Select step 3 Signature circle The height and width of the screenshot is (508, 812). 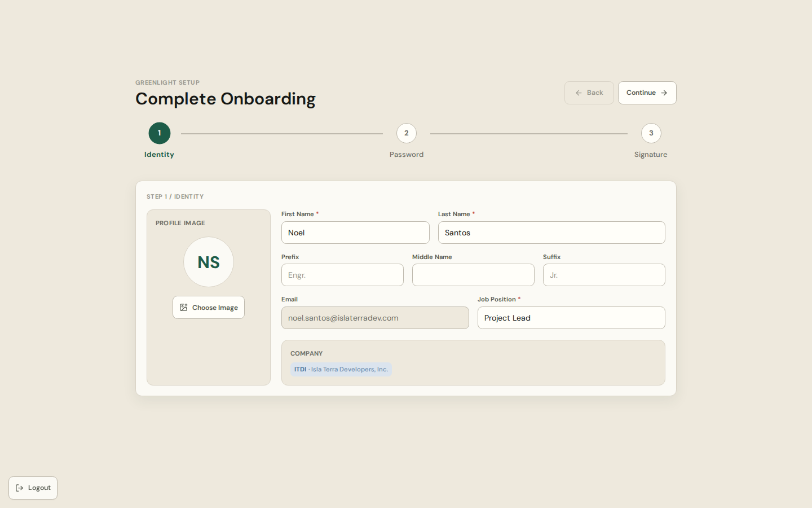(x=651, y=133)
